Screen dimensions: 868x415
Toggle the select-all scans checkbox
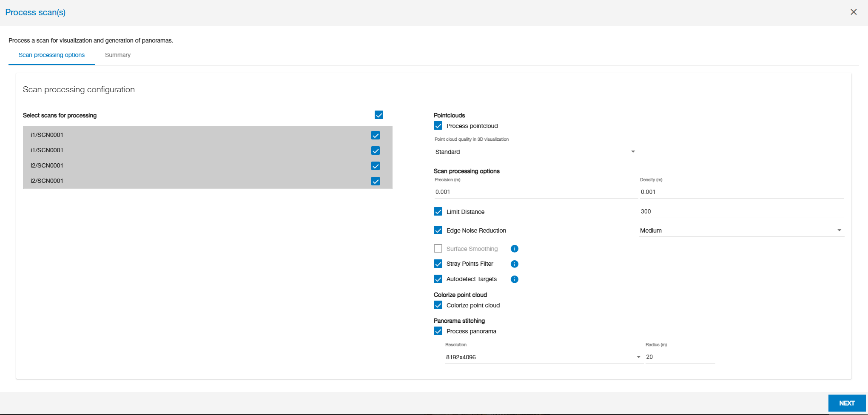pyautogui.click(x=379, y=115)
